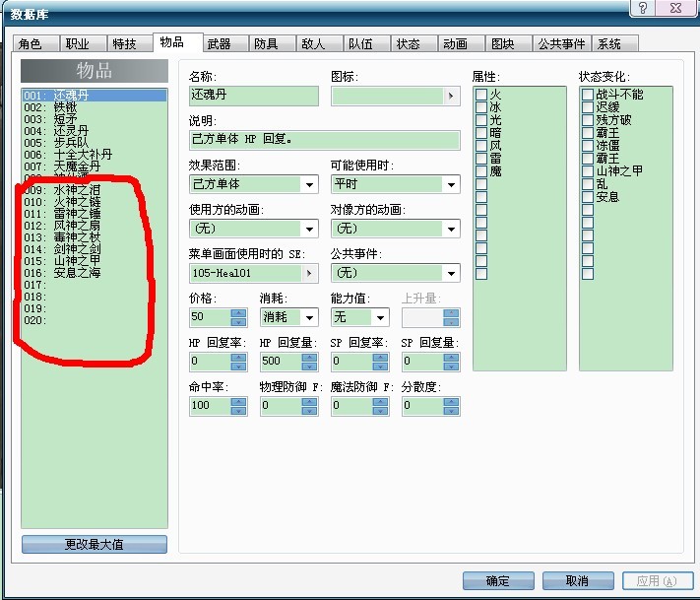The height and width of the screenshot is (600, 700).
Task: Select item 014: 剑神之剑 in list
Action: coord(95,249)
